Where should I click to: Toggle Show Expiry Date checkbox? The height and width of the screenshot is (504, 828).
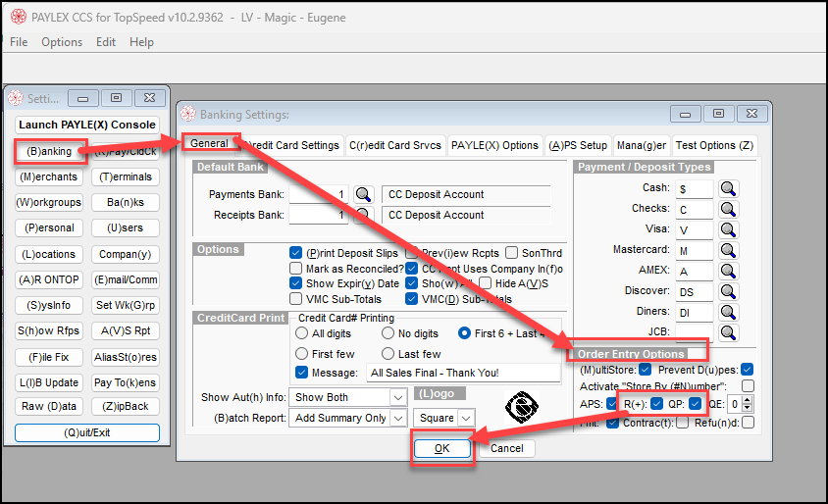pyautogui.click(x=295, y=283)
